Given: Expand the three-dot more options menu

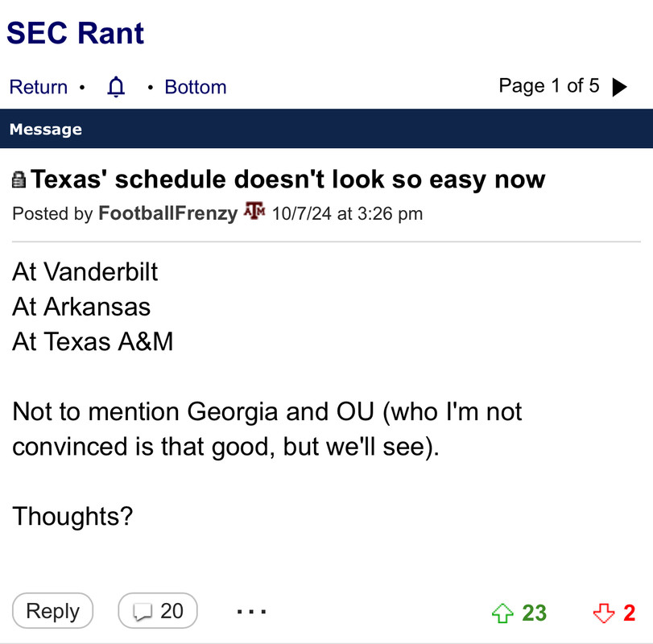Looking at the screenshot, I should pos(252,612).
